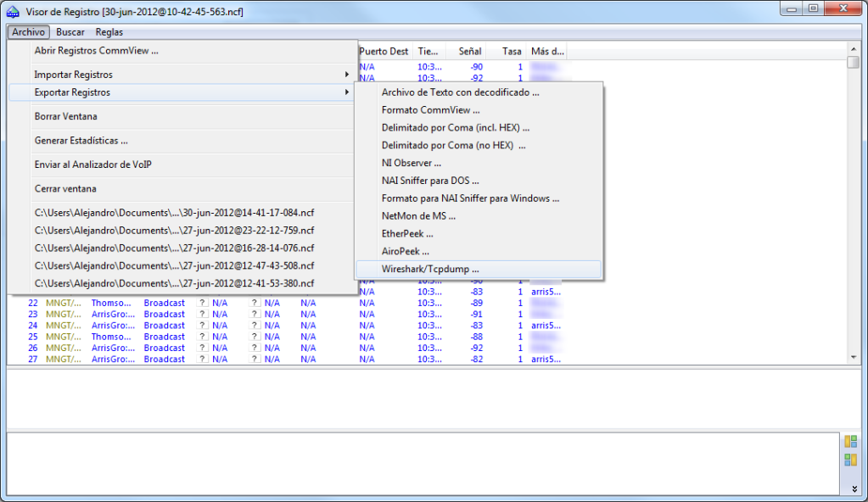Screen dimensions: 868x502
Task: Select packet row number 24
Action: 285,326
